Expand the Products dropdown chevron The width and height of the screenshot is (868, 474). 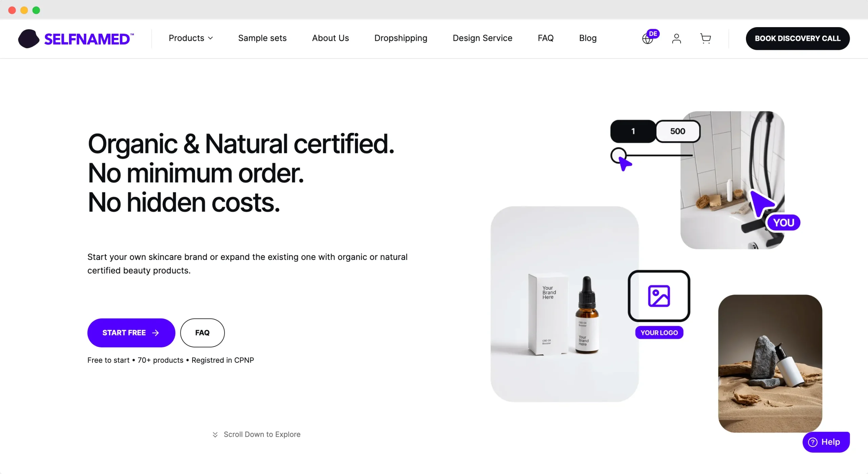tap(211, 38)
